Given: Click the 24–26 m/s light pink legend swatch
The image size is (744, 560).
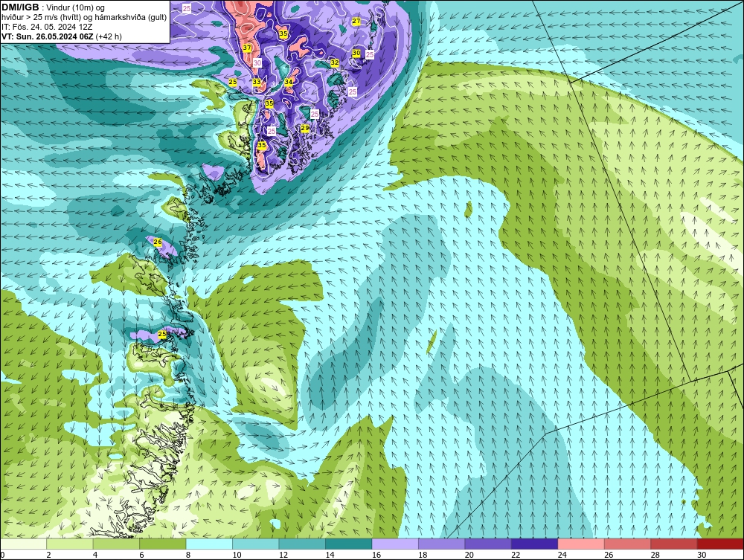Looking at the screenshot, I should click(x=581, y=544).
